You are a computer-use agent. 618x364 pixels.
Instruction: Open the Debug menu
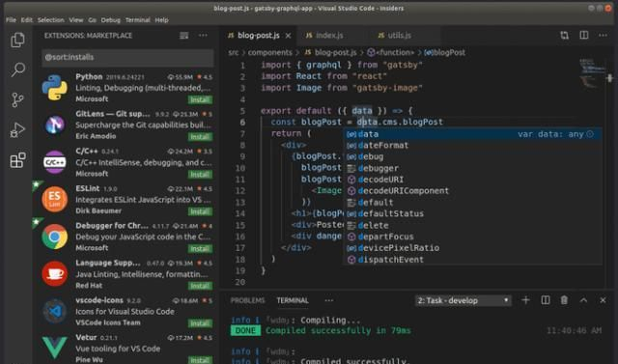pos(110,19)
